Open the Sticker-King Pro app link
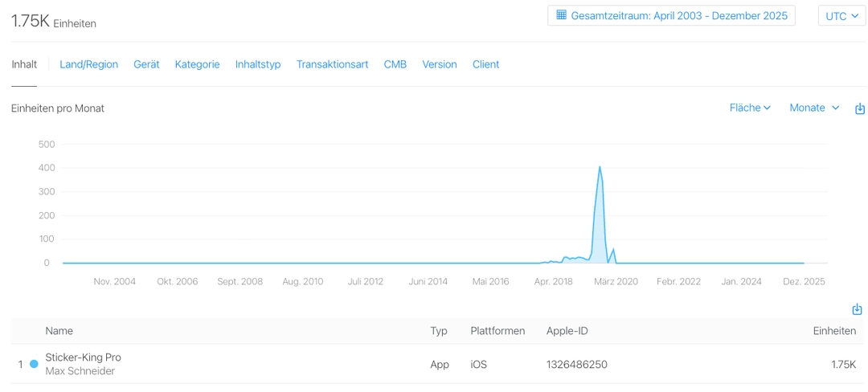 (83, 357)
